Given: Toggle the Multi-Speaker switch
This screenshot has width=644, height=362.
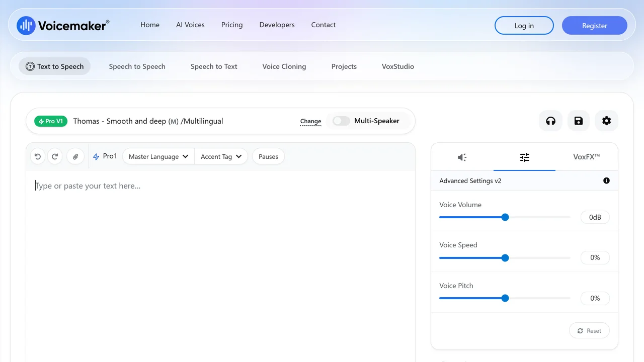Looking at the screenshot, I should point(341,121).
